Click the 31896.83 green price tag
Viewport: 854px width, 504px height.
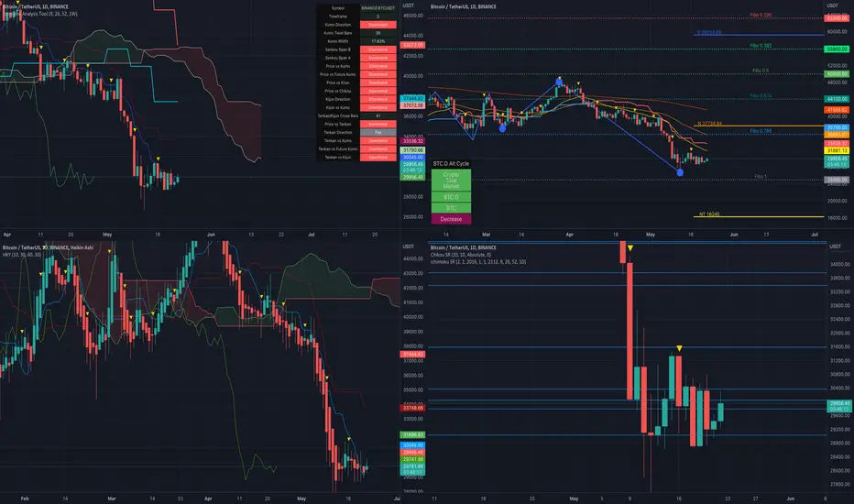tap(413, 434)
